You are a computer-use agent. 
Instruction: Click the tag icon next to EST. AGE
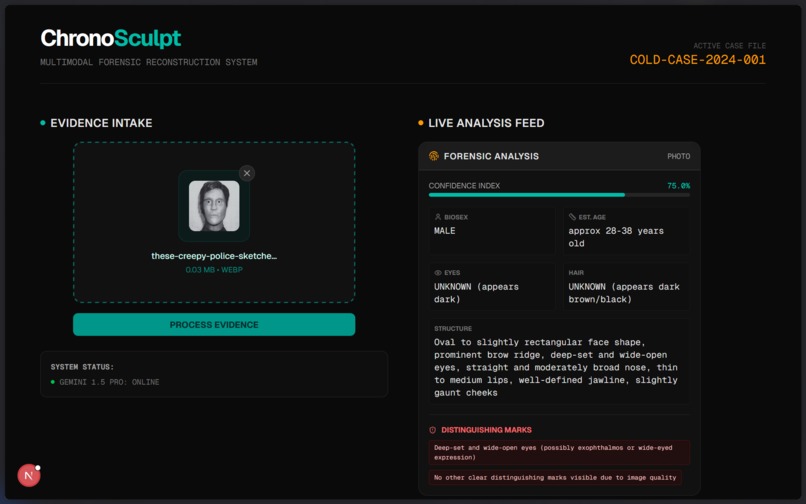point(572,217)
